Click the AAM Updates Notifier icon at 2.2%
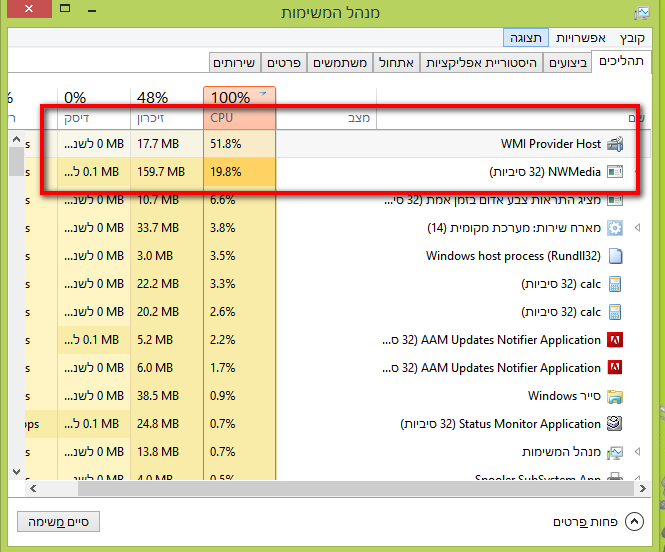The image size is (665, 552). 615,340
